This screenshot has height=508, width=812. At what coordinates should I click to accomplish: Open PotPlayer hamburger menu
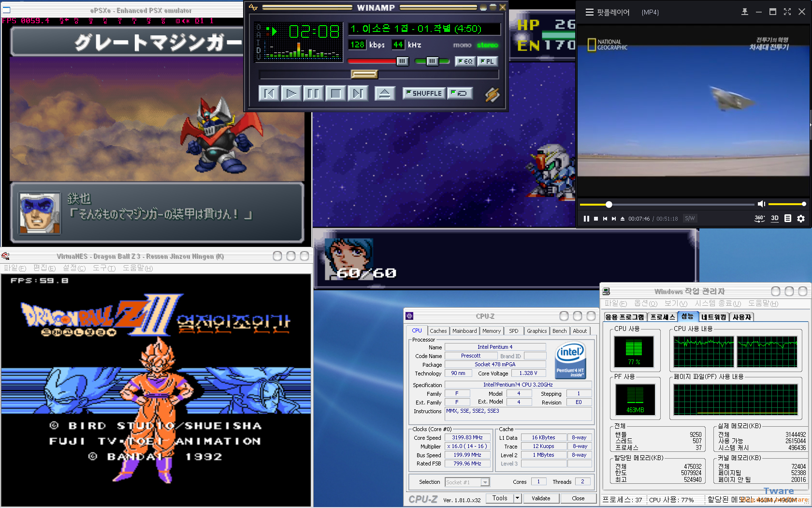(x=590, y=12)
